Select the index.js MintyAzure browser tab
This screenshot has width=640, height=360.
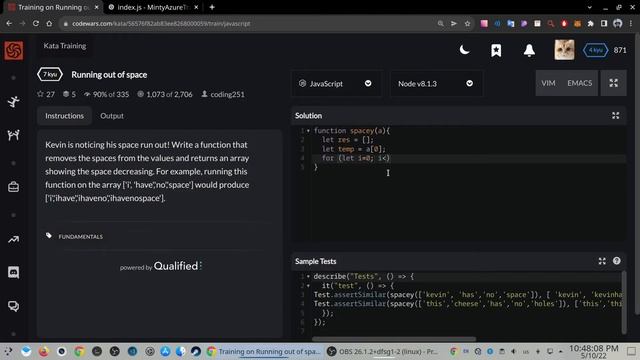(154, 7)
